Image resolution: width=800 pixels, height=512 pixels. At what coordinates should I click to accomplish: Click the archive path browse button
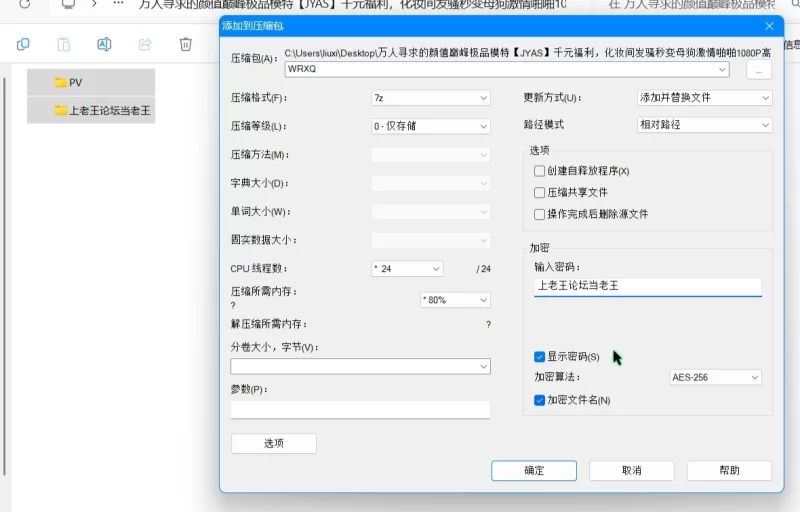tap(759, 71)
